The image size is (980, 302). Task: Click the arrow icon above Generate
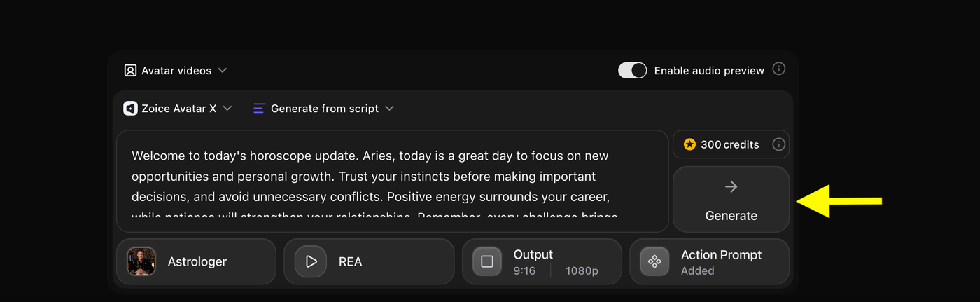pos(731,186)
